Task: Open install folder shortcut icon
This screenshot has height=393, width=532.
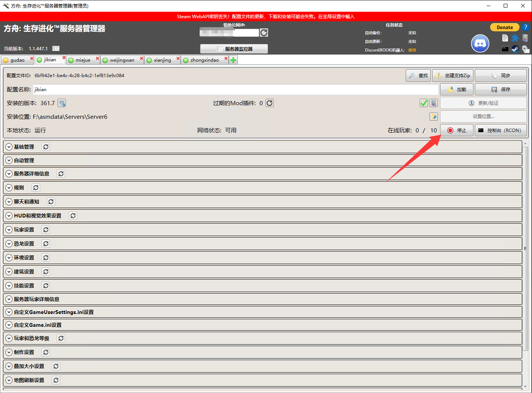Action: pos(434,117)
